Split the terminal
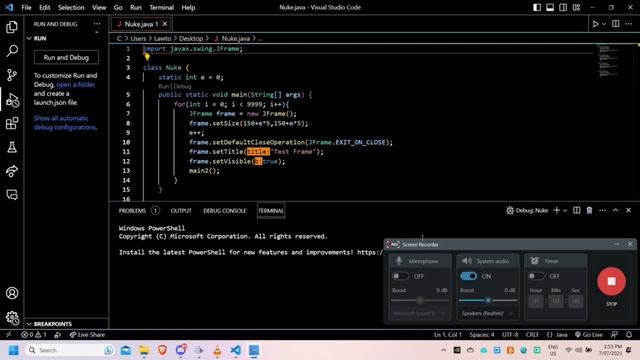 click(576, 210)
